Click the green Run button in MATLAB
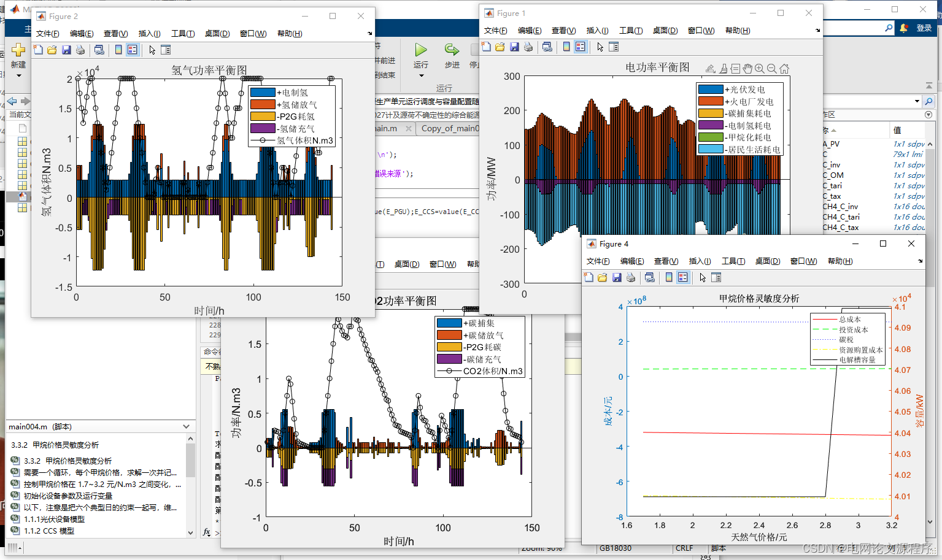The image size is (942, 560). pos(421,50)
